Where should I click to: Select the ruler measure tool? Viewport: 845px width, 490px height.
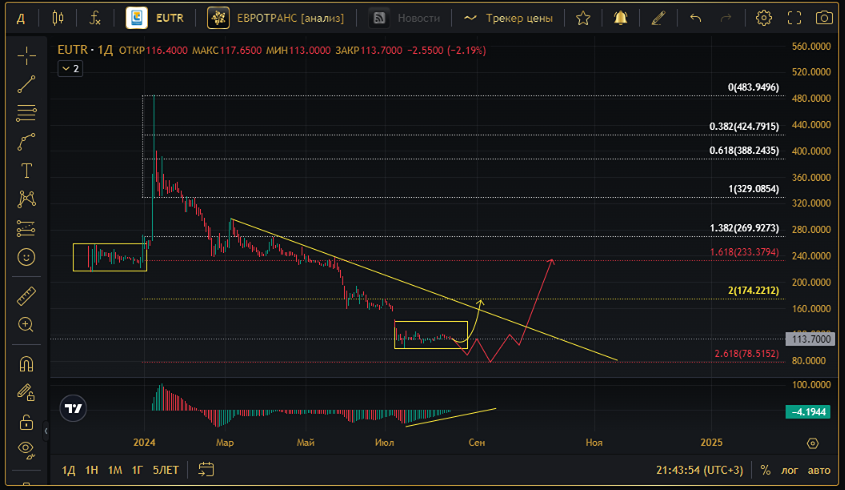point(26,295)
